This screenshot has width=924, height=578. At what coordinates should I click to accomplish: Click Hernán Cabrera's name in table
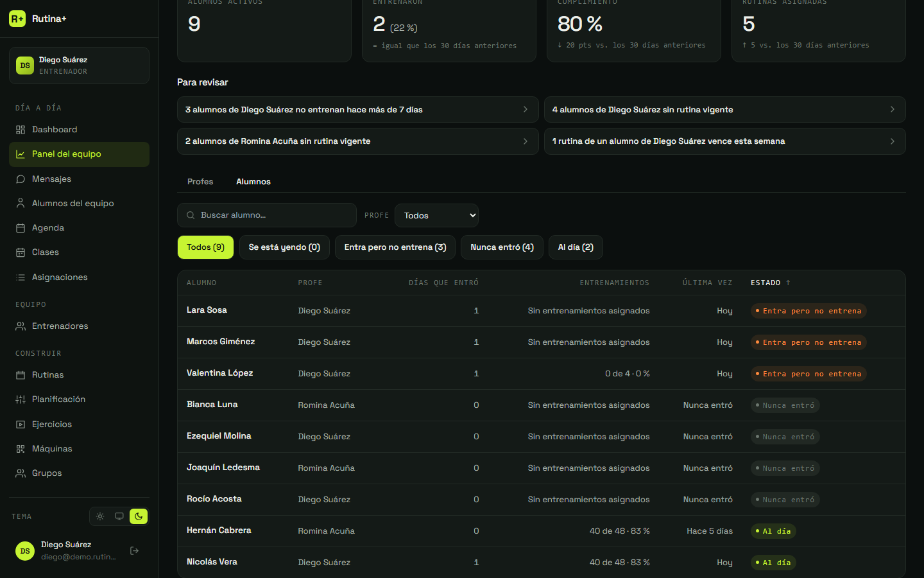219,530
